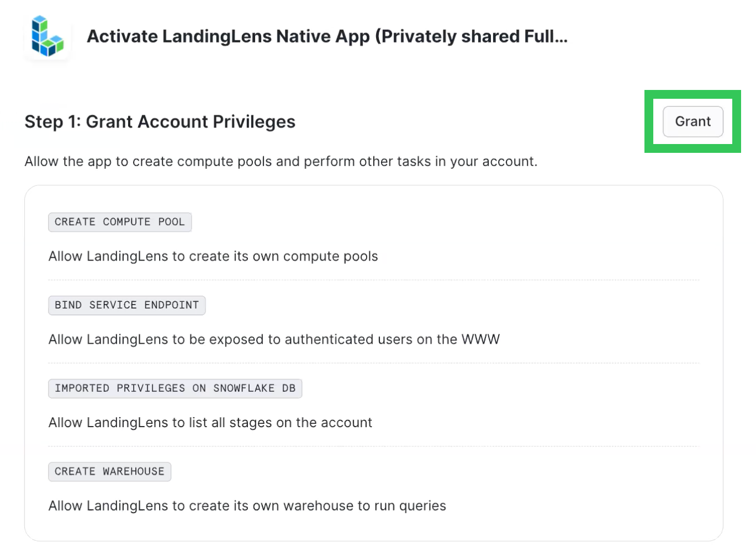Expand the CREATE COMPUTE POOL privilege details

[x=119, y=222]
